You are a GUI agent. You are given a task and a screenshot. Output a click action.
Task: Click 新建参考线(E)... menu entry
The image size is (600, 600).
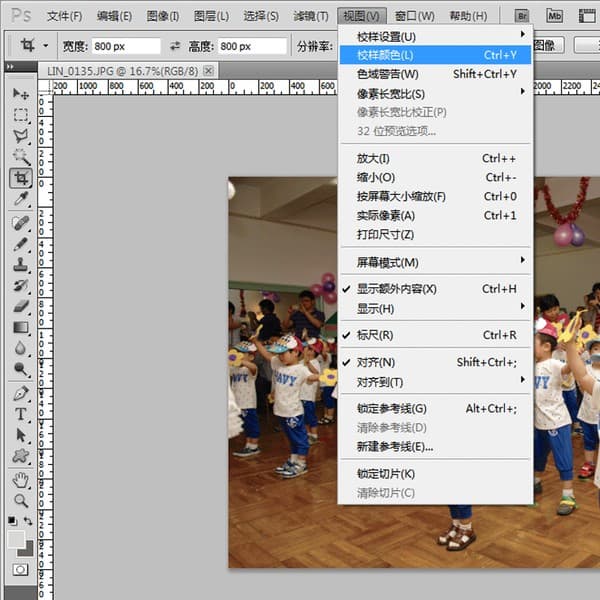[x=395, y=446]
